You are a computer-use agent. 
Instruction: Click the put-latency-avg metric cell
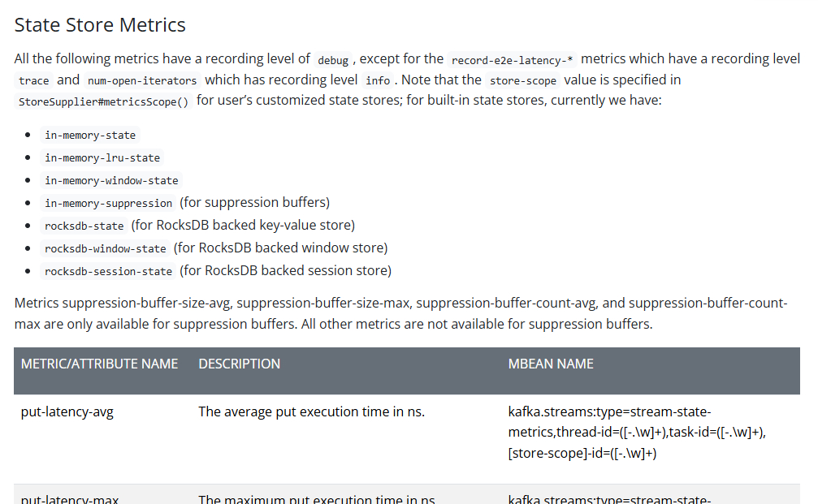point(67,411)
